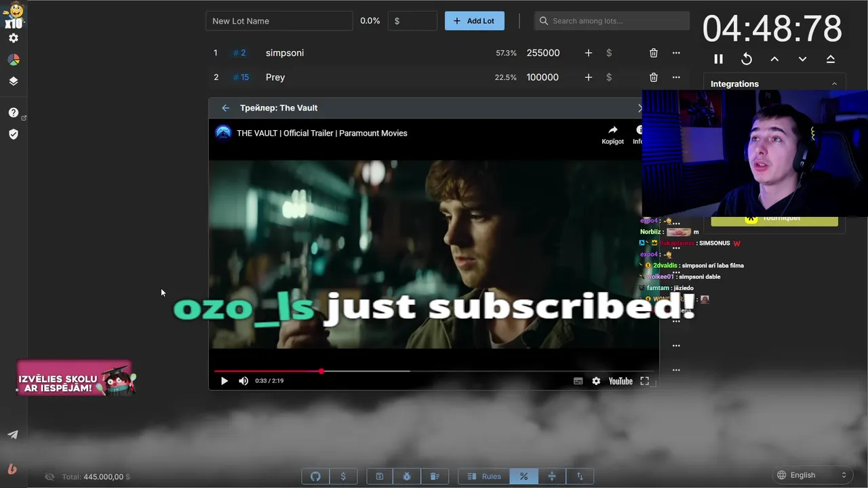
Task: Open the settings gear in left sidebar
Action: tap(14, 38)
